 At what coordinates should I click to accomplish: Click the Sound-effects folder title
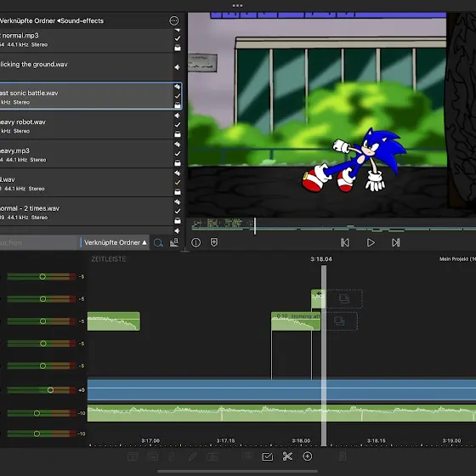click(x=82, y=20)
